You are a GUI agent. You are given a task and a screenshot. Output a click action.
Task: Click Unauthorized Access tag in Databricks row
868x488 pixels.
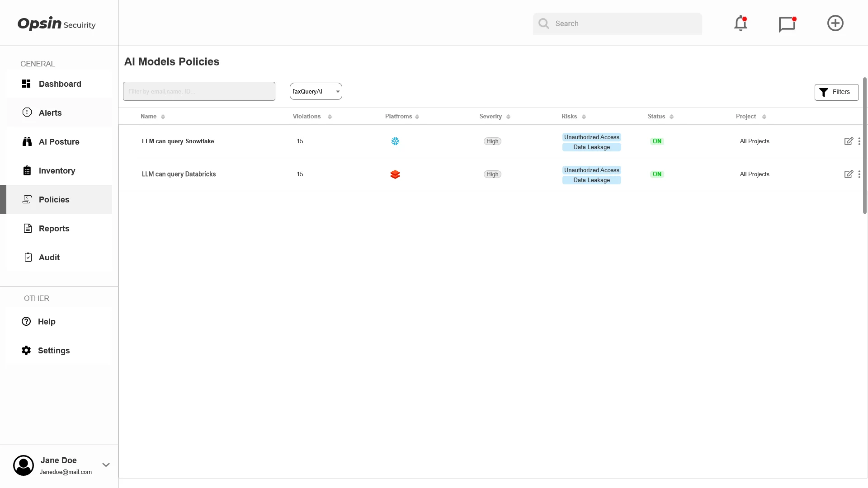pyautogui.click(x=591, y=170)
